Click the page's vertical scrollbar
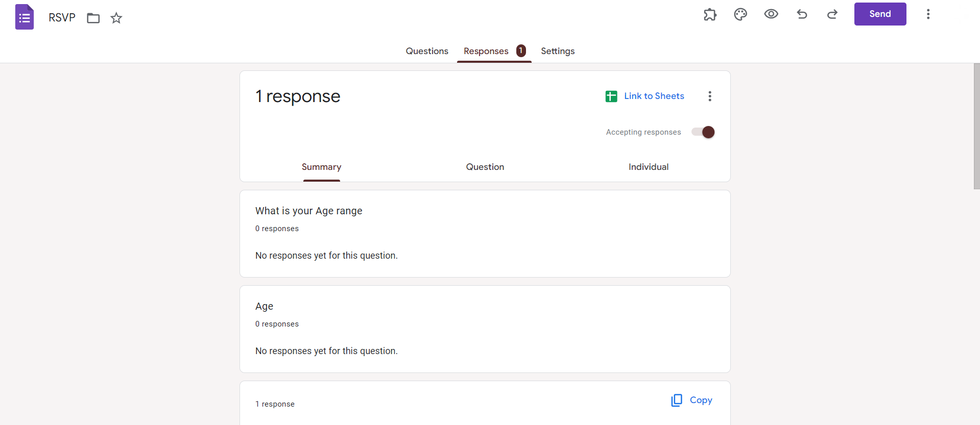 (x=976, y=127)
